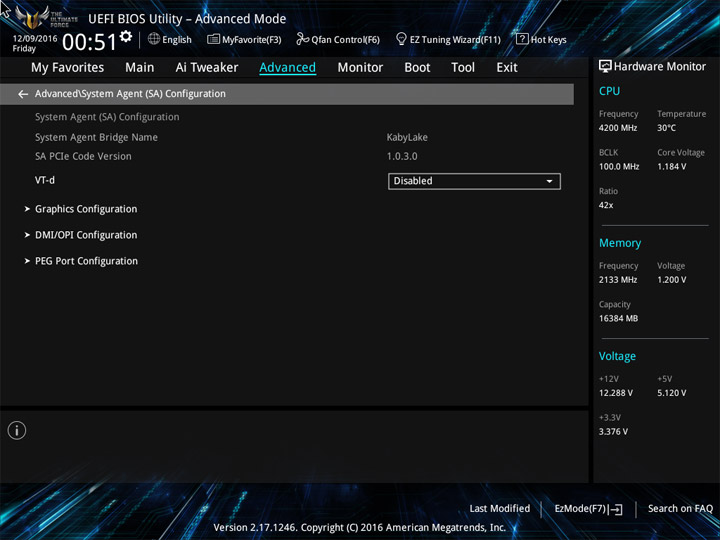Click System Agent Bridge Name label
Screen dimensions: 720x540
(96, 137)
